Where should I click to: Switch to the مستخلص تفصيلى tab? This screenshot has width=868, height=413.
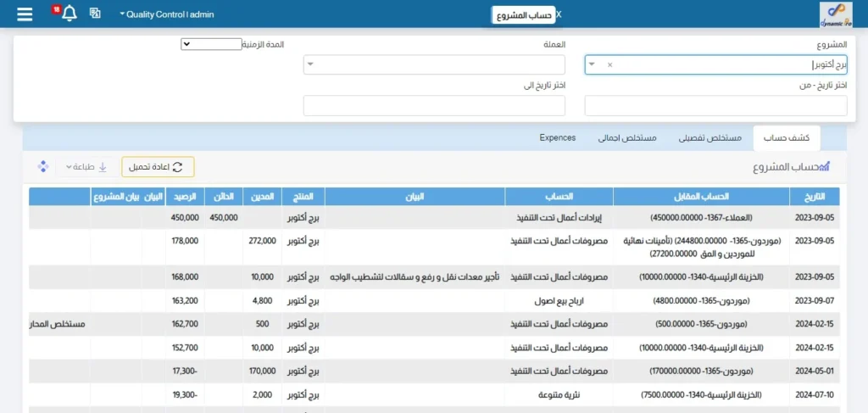(710, 137)
